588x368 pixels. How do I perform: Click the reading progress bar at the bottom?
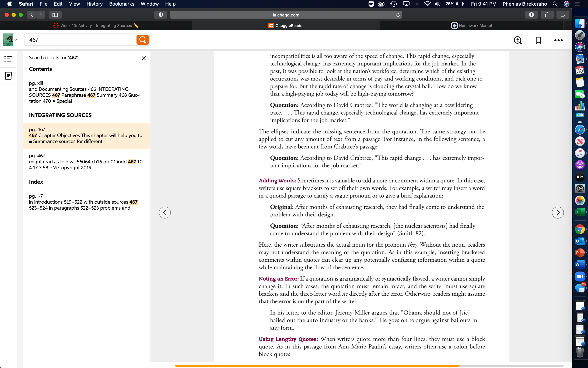coord(369,366)
